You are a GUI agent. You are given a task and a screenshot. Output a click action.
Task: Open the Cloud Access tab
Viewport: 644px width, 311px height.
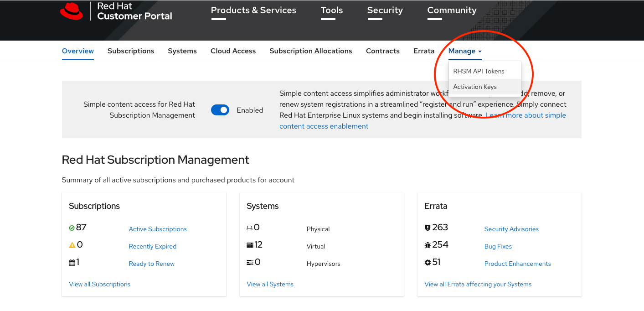[233, 51]
